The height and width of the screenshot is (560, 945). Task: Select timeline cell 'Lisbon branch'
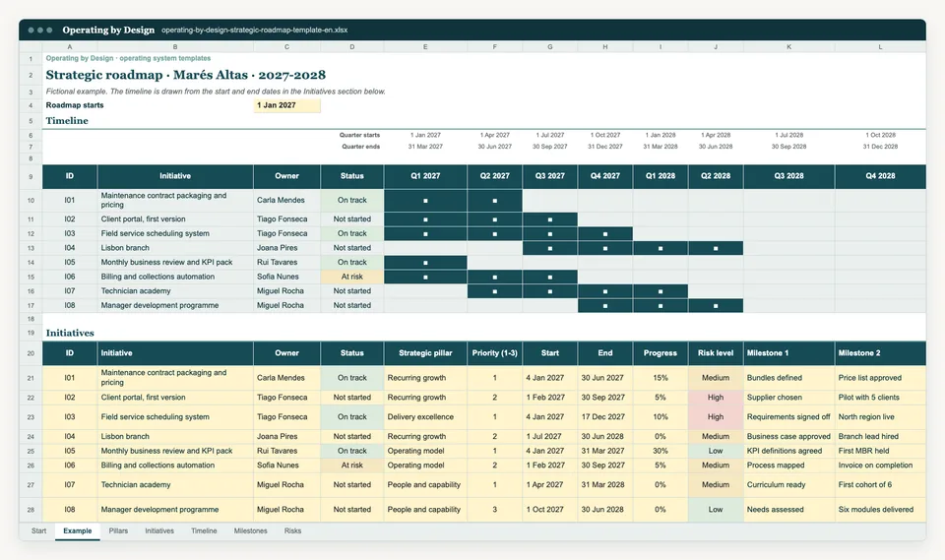coord(175,248)
